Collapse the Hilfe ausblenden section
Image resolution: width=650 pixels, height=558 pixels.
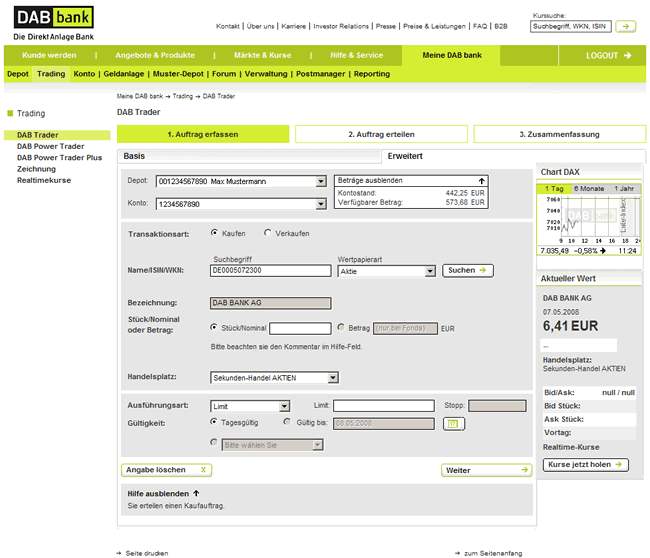pos(163,493)
